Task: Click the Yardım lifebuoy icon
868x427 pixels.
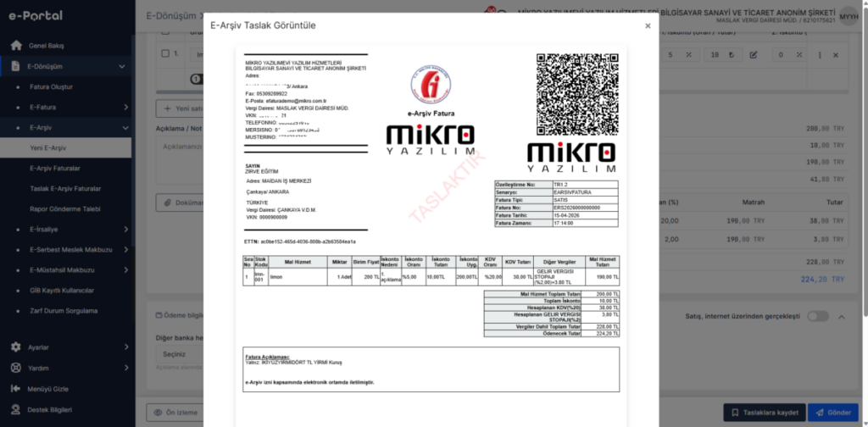Action: click(x=16, y=368)
